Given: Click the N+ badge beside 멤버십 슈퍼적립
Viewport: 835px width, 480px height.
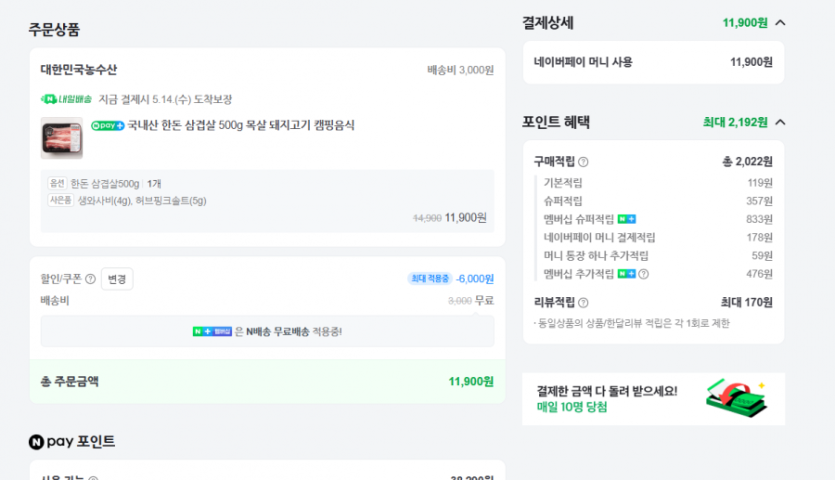Looking at the screenshot, I should (x=627, y=219).
